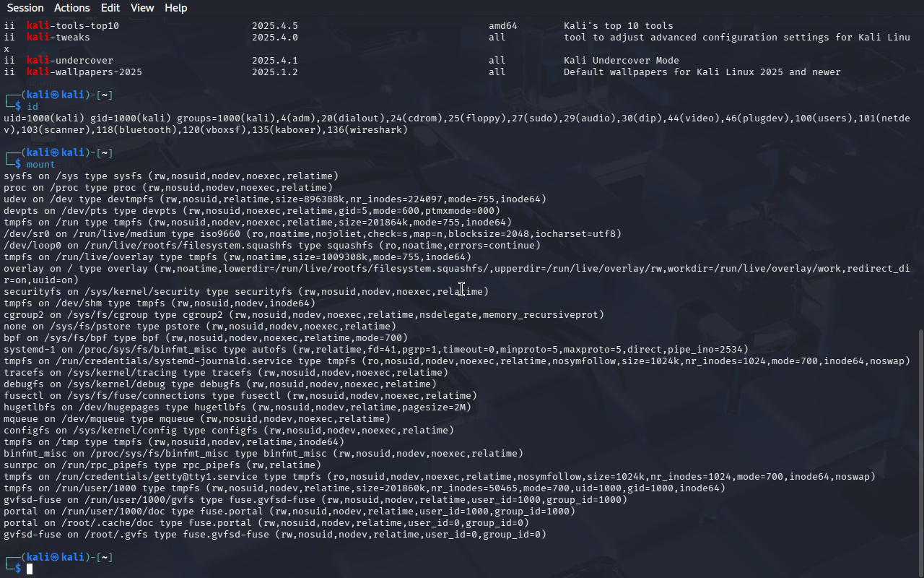Click the 'kali-undercover' package name

tap(70, 61)
